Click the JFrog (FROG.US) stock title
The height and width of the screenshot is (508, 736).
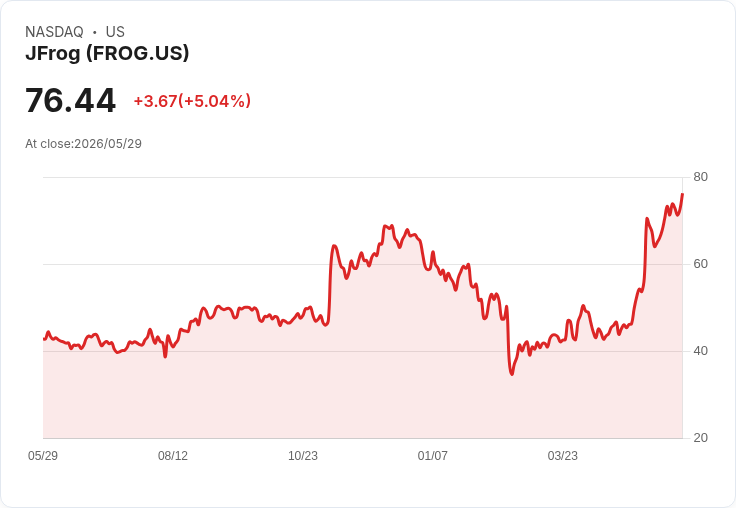107,53
